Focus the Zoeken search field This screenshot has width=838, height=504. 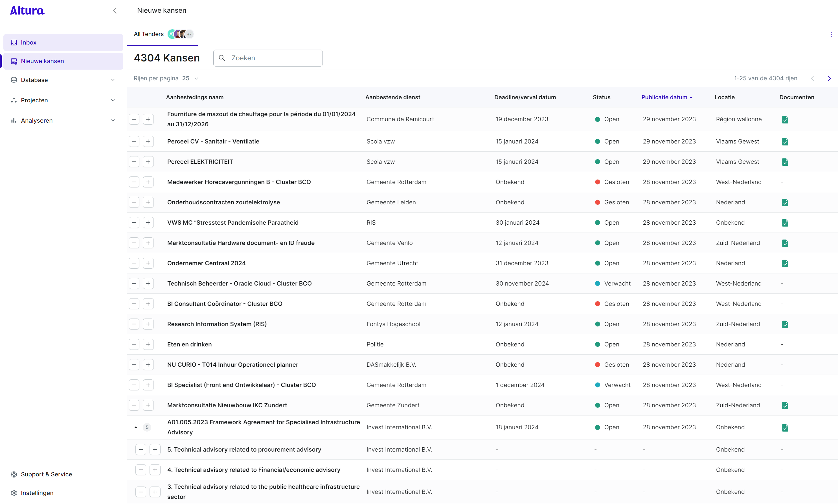(268, 58)
